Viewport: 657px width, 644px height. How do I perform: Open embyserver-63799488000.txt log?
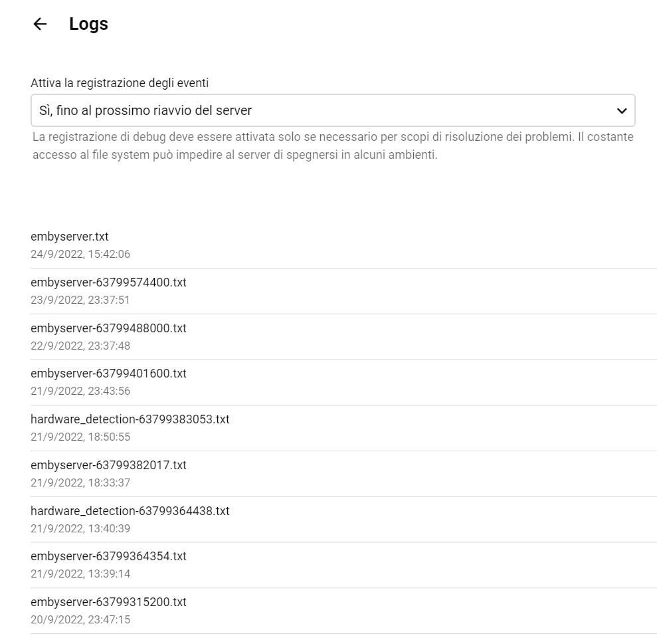(108, 328)
